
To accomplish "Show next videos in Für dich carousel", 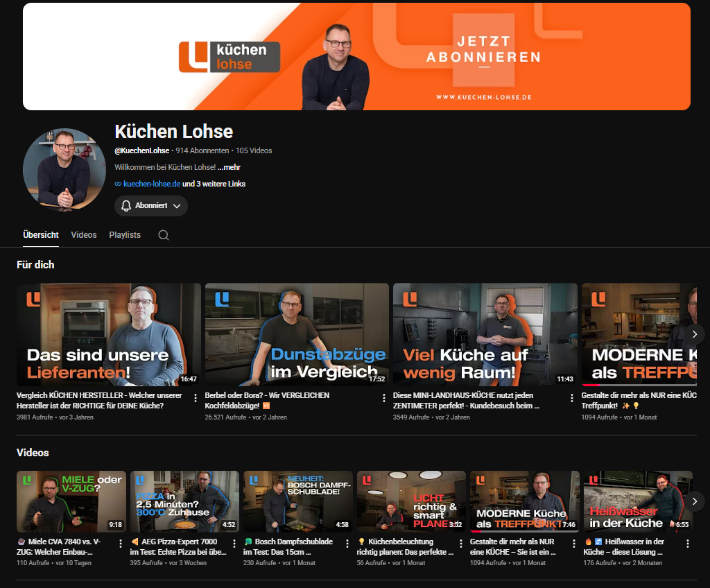I will click(x=695, y=334).
